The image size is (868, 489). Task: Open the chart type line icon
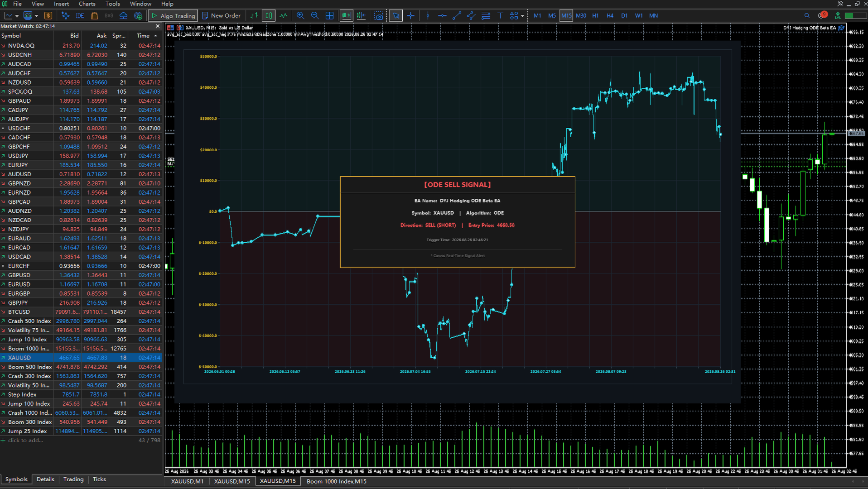tap(9, 15)
